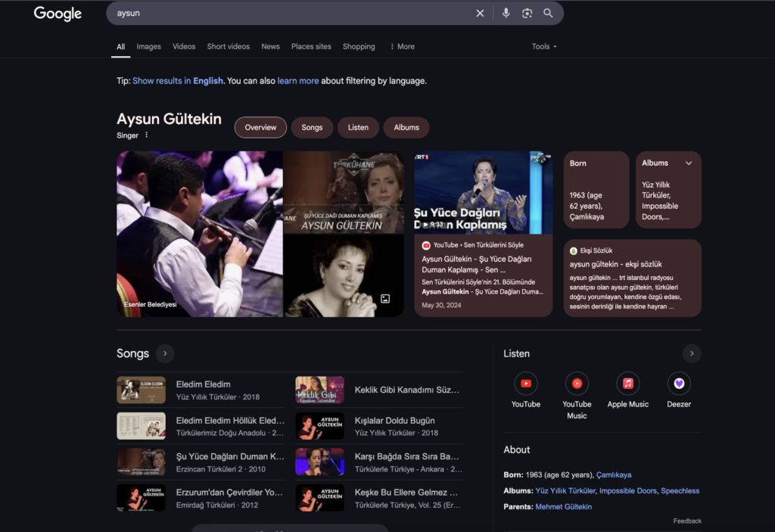Viewport: 775px width, 532px height.
Task: Open the YouTube listen option
Action: [x=526, y=390]
